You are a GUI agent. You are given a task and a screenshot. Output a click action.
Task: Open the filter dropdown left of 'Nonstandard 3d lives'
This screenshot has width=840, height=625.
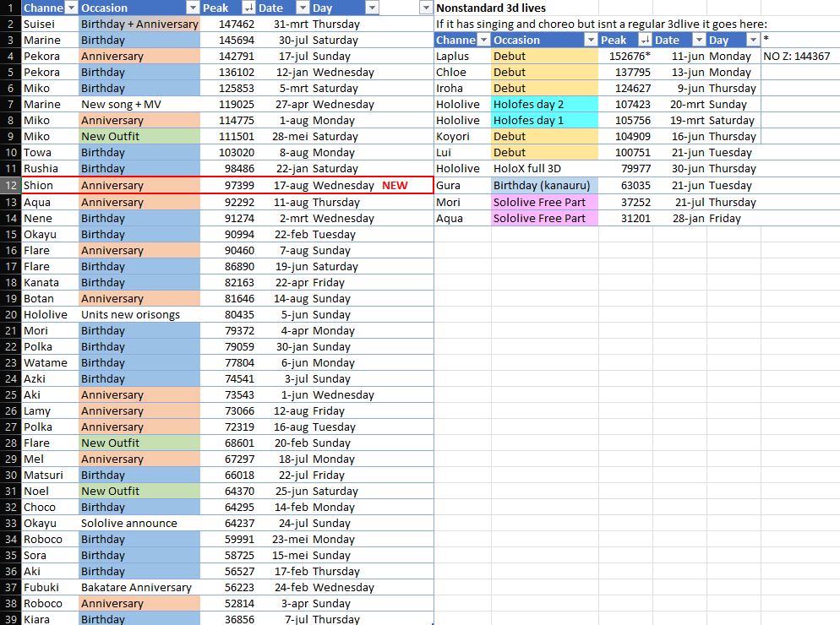pos(426,8)
